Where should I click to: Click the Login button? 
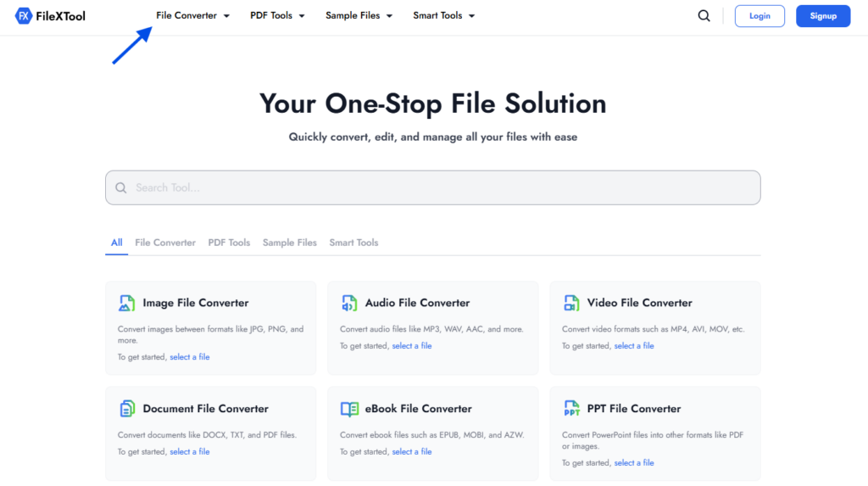point(759,16)
